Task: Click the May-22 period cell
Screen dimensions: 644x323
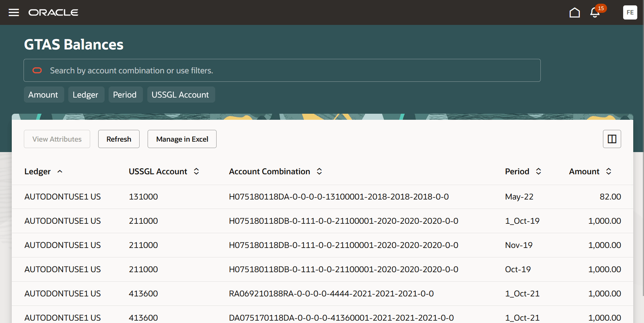Action: (519, 197)
